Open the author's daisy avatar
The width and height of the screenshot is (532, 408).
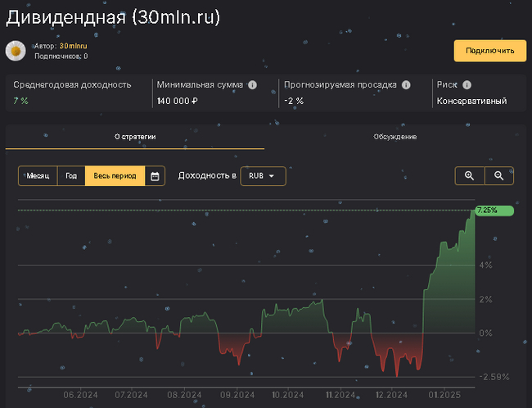pyautogui.click(x=15, y=51)
